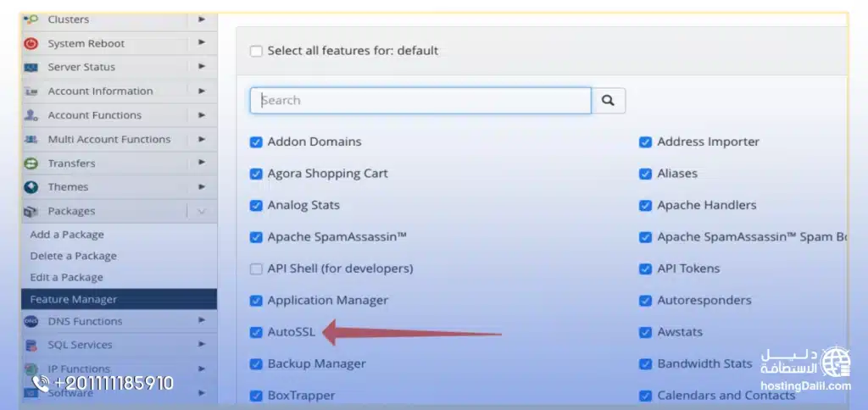
Task: Click the magnifying glass search button
Action: 608,100
